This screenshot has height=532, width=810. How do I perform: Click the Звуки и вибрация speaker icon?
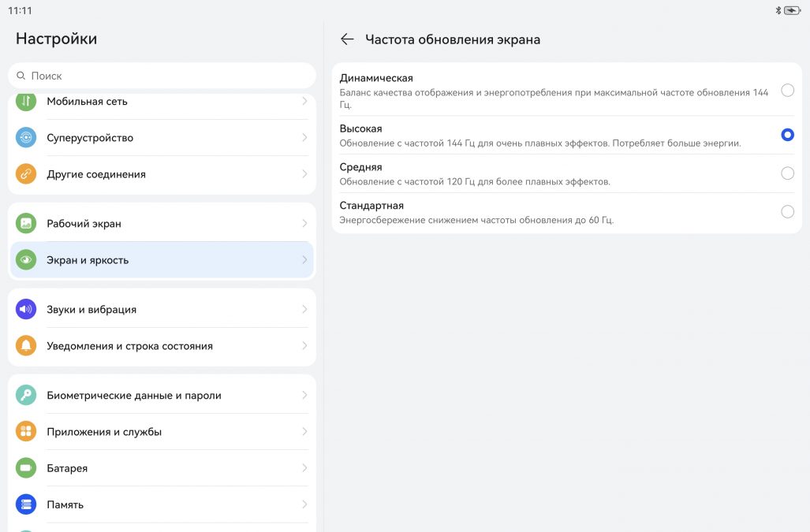(26, 310)
